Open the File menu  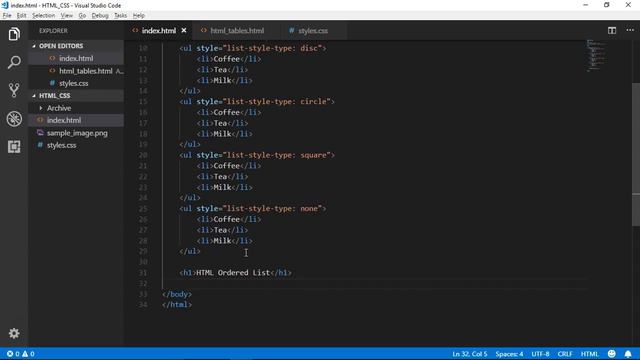tap(7, 16)
